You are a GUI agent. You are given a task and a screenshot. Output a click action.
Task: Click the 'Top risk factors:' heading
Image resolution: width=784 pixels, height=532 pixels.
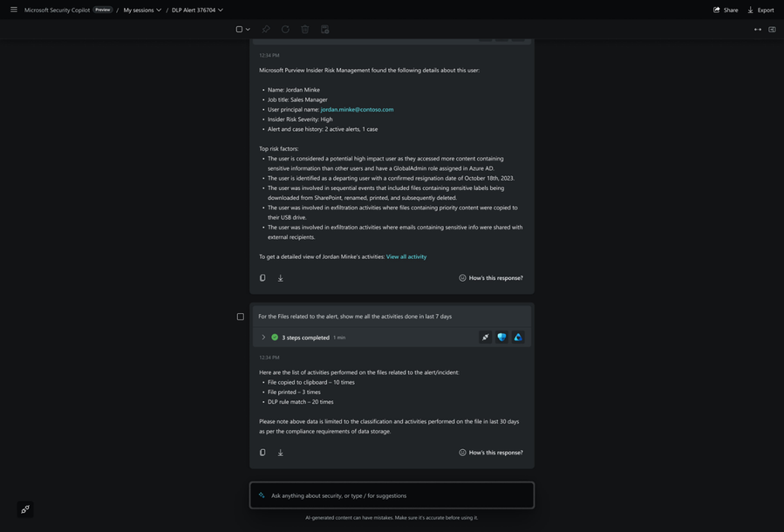[278, 148]
